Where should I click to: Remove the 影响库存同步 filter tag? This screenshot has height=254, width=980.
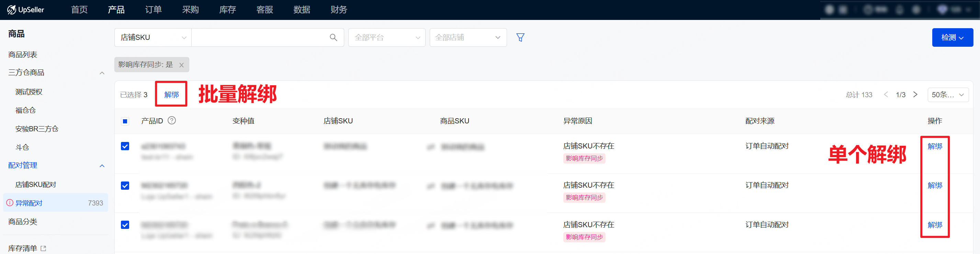point(181,65)
